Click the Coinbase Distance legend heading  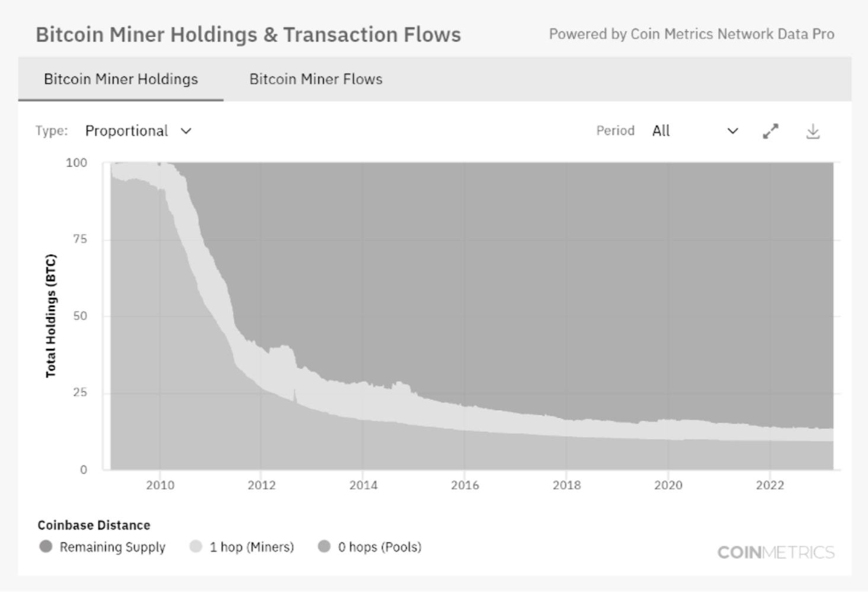94,525
